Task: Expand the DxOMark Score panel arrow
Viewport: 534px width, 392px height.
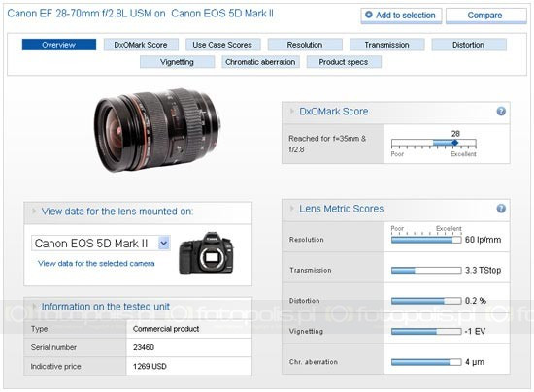Action: tap(292, 111)
